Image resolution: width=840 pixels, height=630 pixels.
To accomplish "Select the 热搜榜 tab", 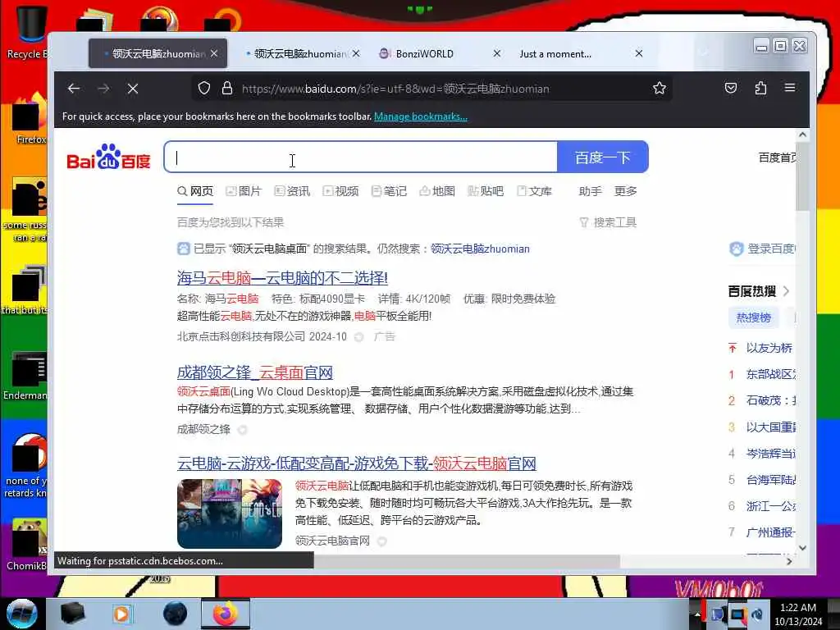I will (753, 317).
